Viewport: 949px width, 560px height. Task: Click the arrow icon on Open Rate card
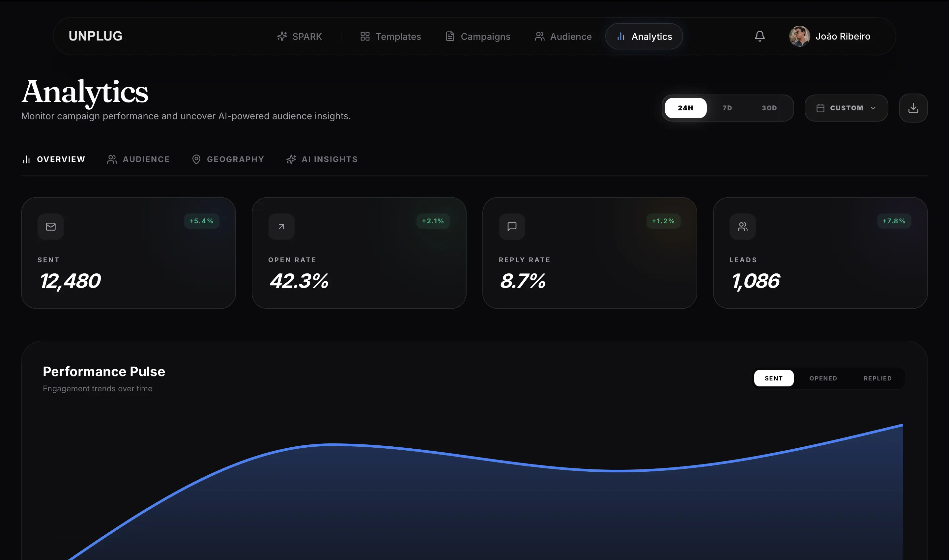click(x=281, y=226)
